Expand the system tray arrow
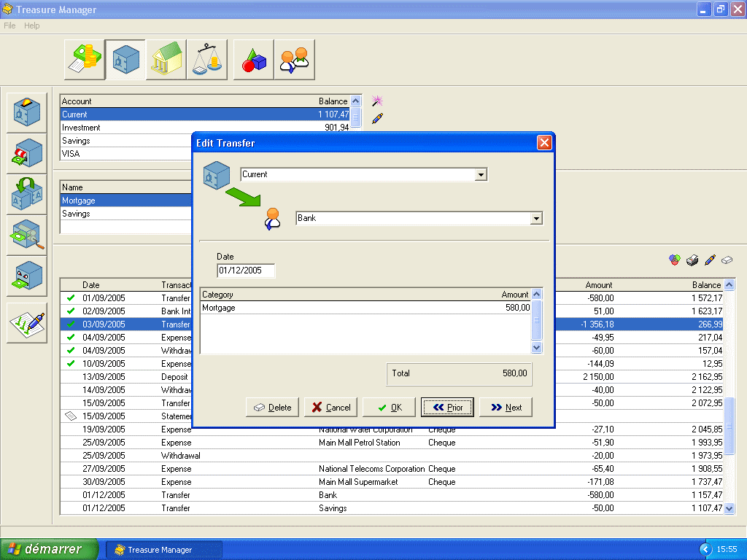Viewport: 747px width, 560px height. tap(705, 550)
